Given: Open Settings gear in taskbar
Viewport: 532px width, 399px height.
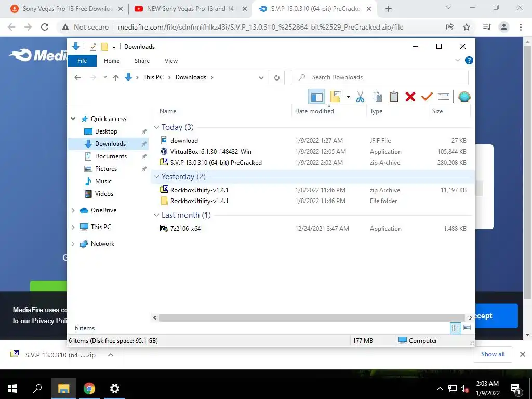Looking at the screenshot, I should (115, 389).
